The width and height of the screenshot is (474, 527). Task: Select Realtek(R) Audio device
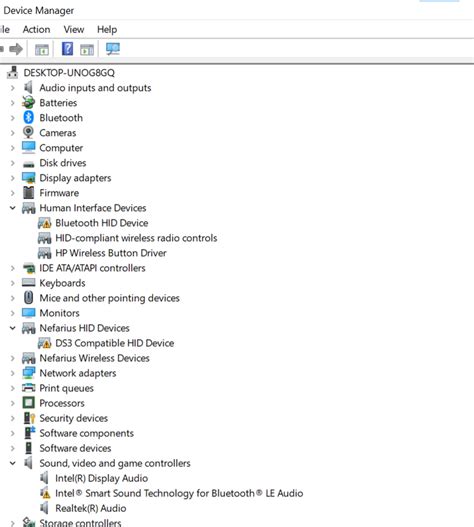(x=91, y=508)
